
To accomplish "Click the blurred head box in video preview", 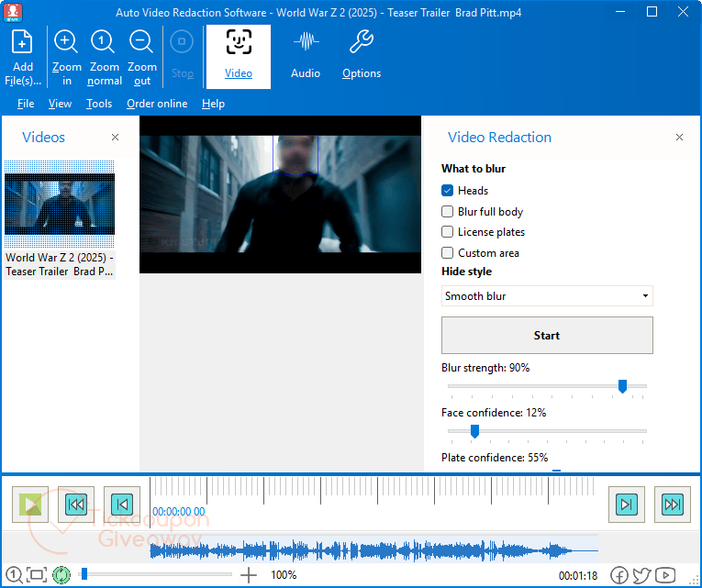I will click(x=295, y=154).
